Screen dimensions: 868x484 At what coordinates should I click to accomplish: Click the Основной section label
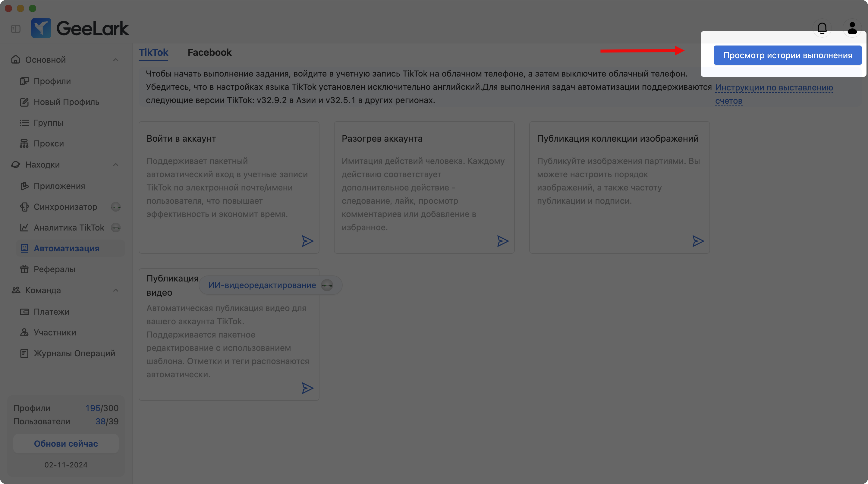coord(46,60)
